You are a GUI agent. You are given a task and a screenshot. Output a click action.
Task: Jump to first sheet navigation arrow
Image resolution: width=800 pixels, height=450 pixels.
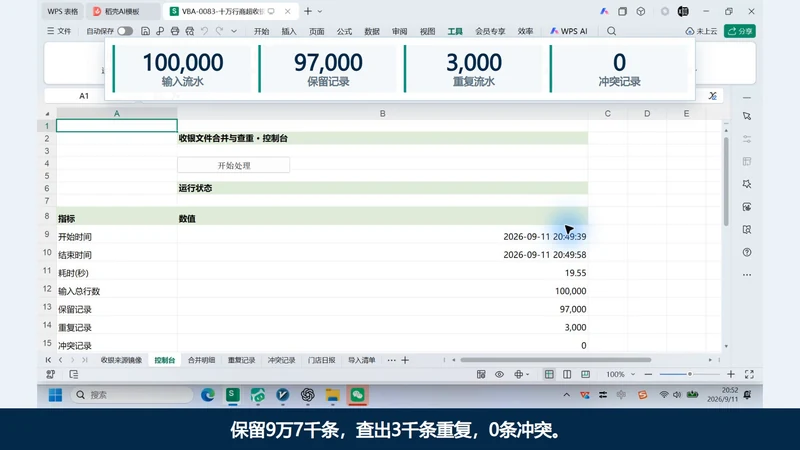48,360
